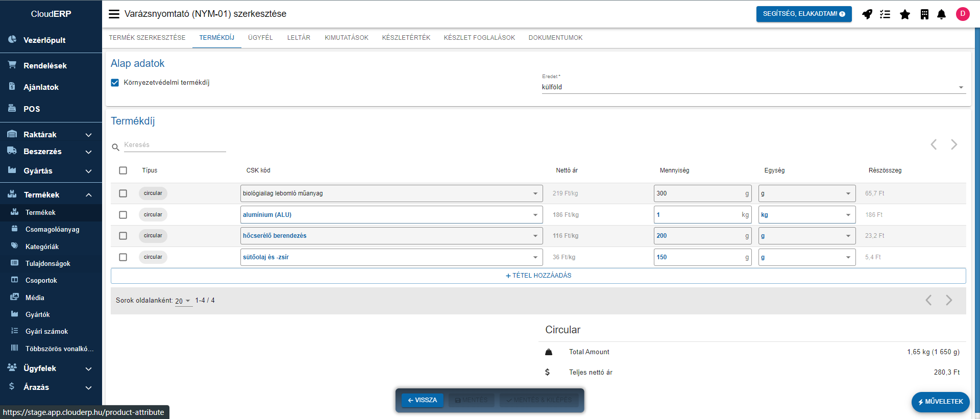Click the rocket icon in top bar

[867, 14]
